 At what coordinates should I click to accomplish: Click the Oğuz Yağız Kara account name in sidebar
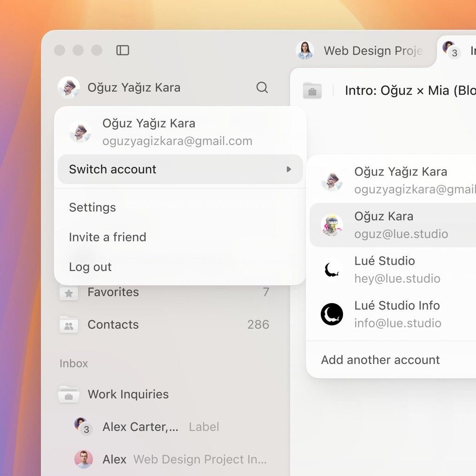(x=134, y=87)
